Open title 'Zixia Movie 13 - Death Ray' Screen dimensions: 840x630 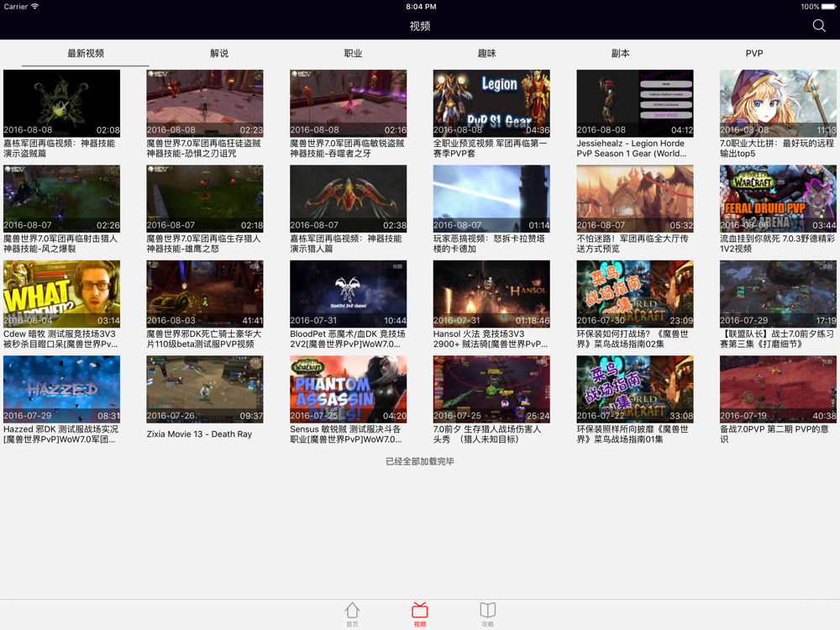[199, 434]
